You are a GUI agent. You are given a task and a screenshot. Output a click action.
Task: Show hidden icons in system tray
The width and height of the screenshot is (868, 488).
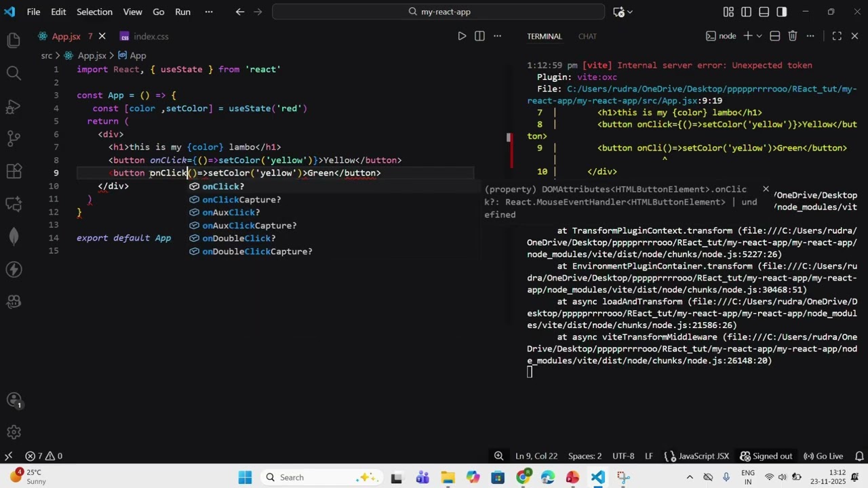pos(690,477)
